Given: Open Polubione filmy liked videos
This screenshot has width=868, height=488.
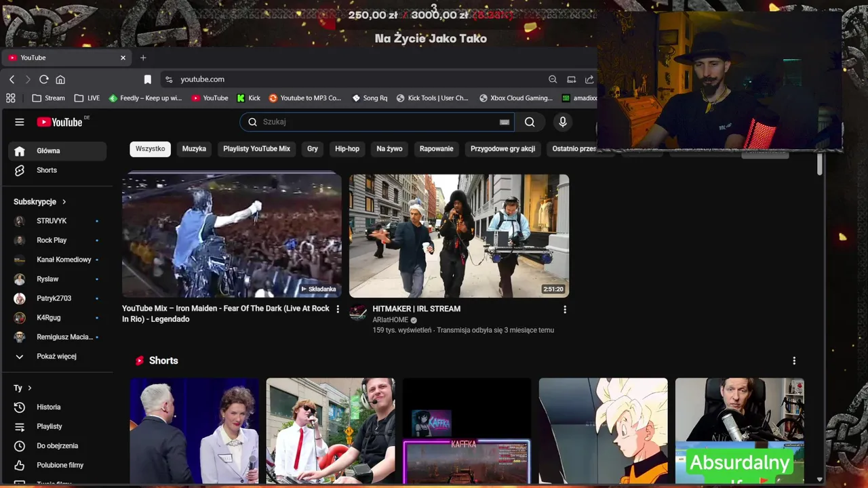Looking at the screenshot, I should pos(58,465).
